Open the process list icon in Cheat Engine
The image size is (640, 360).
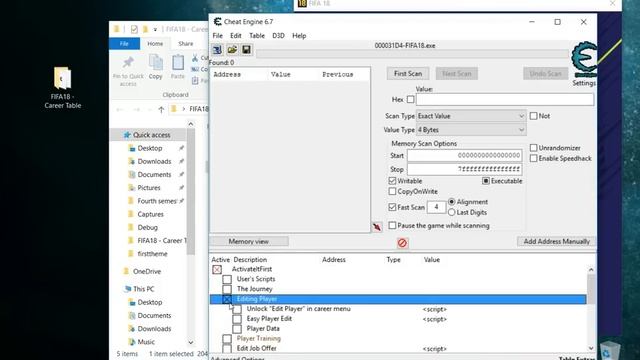[x=217, y=50]
